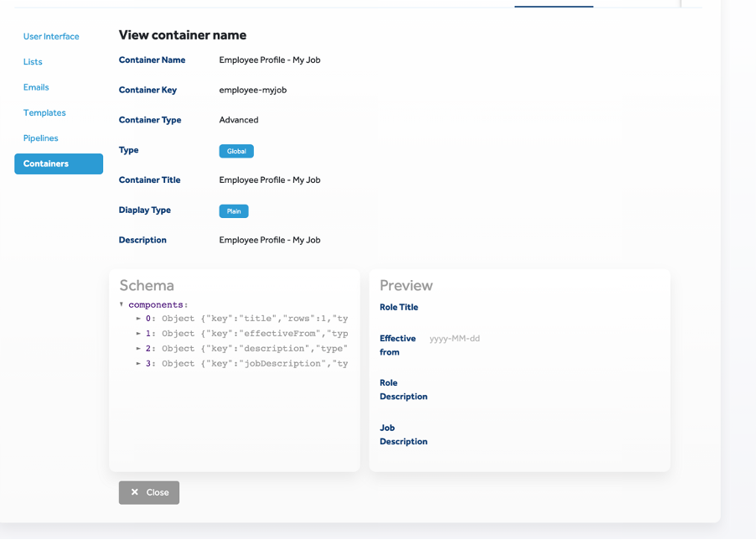Expand schema item 1 effectiveFrom object
Screen dimensions: 756x540
[x=138, y=334]
